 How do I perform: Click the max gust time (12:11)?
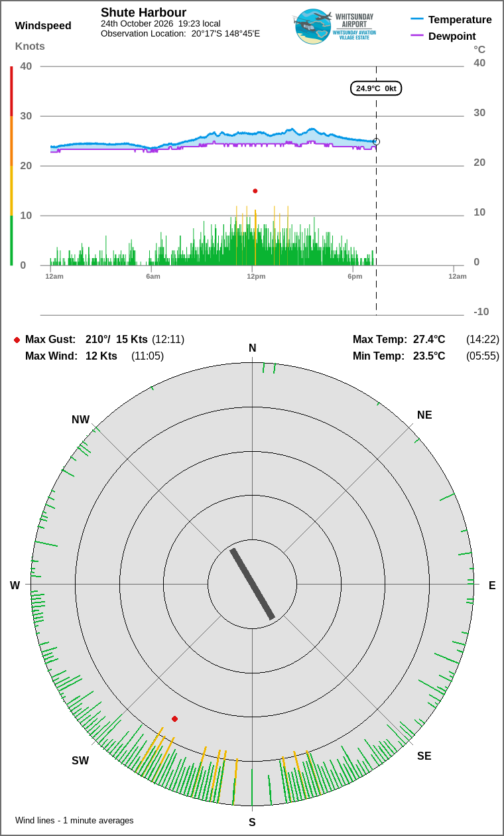click(168, 340)
